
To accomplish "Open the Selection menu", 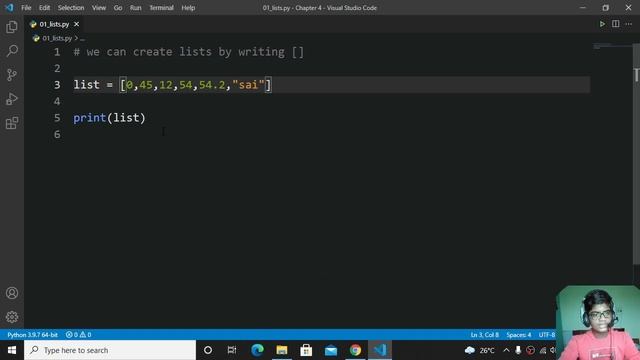I will coord(71,8).
